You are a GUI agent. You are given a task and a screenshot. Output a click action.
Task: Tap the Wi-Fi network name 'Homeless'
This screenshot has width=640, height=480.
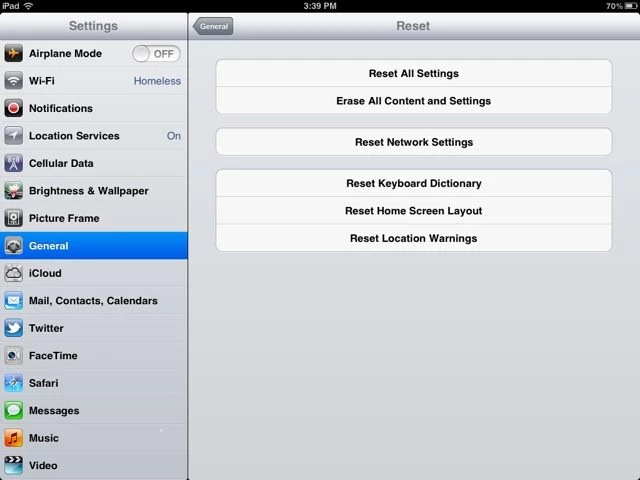tap(157, 81)
